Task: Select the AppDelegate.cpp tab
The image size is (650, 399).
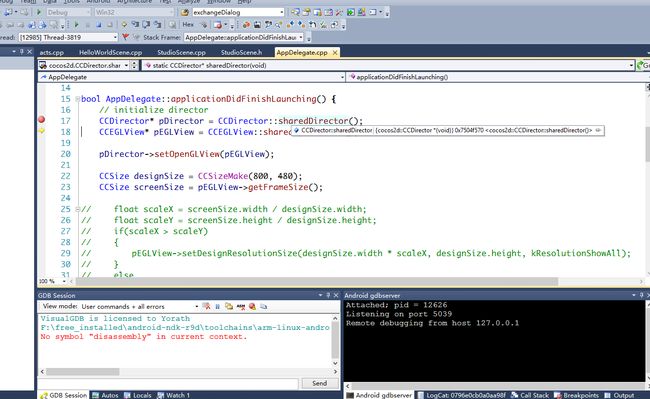Action: click(x=302, y=52)
